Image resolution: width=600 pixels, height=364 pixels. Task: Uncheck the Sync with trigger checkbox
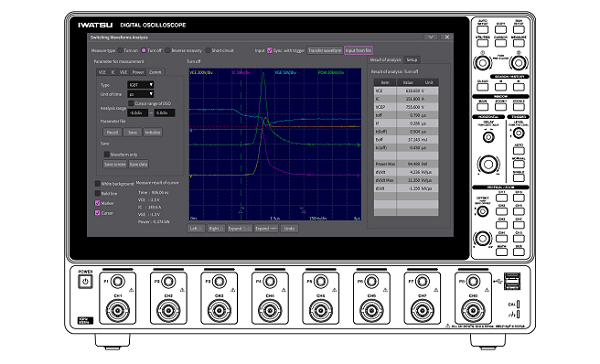[x=269, y=50]
